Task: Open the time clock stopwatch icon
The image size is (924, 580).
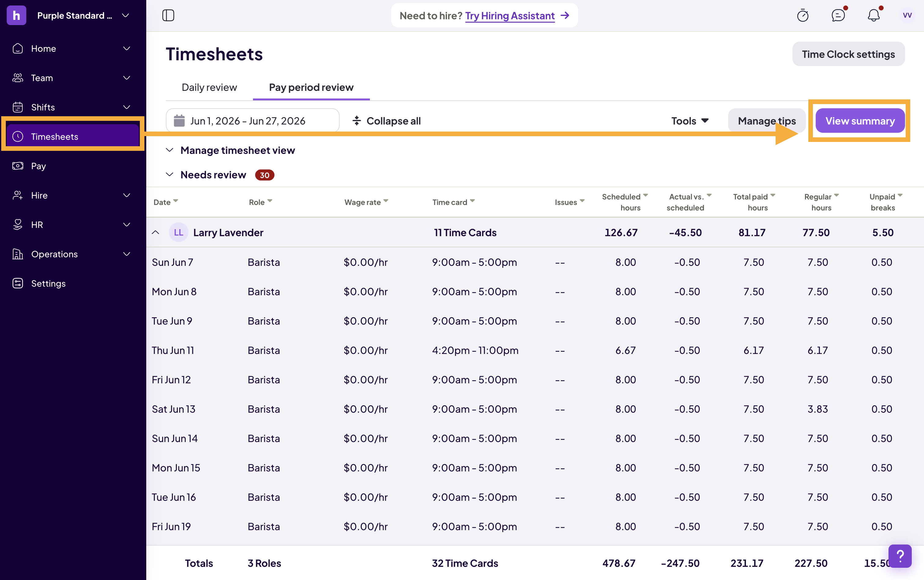Action: point(803,15)
